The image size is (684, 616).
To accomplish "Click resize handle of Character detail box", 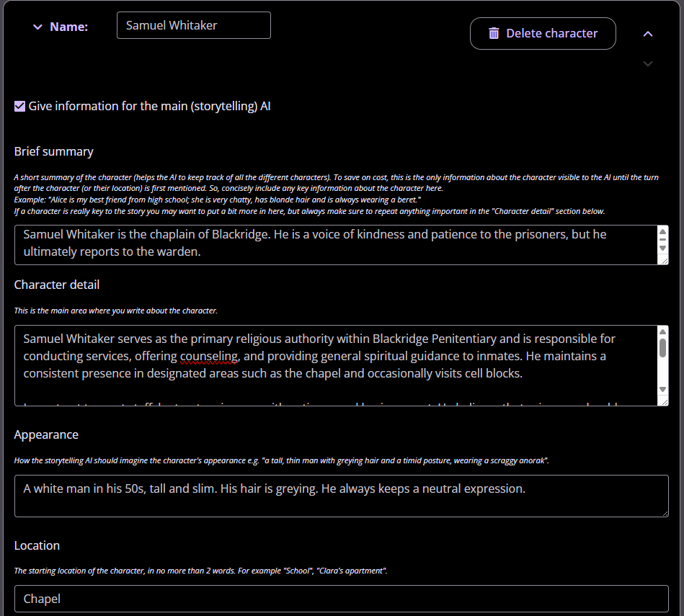I will point(663,402).
